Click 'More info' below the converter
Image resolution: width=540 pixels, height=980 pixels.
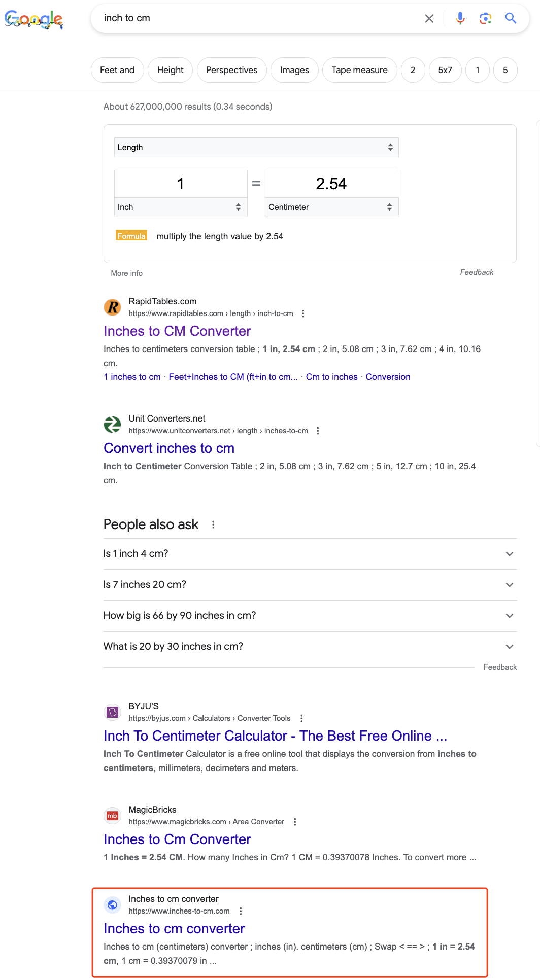[x=127, y=273]
